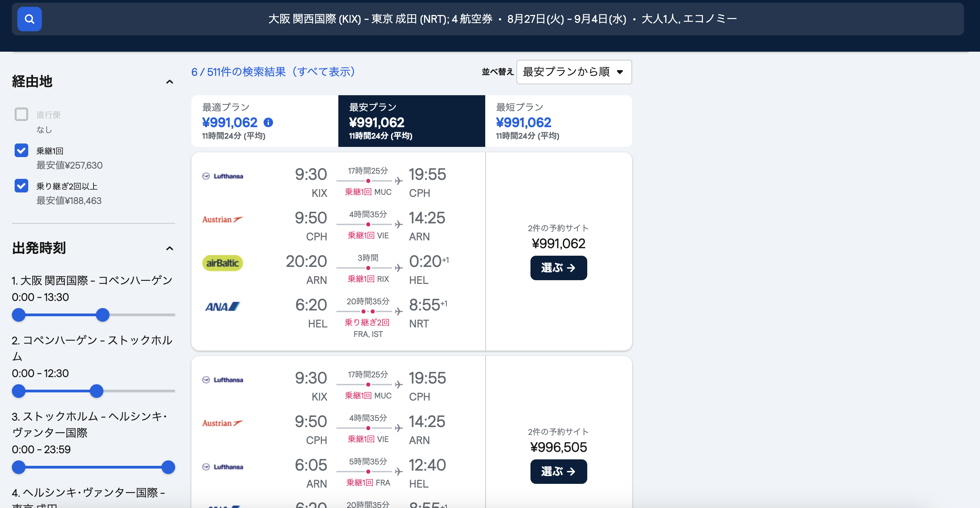Collapse the 出発時刻 filter section
The height and width of the screenshot is (508, 980).
click(170, 249)
